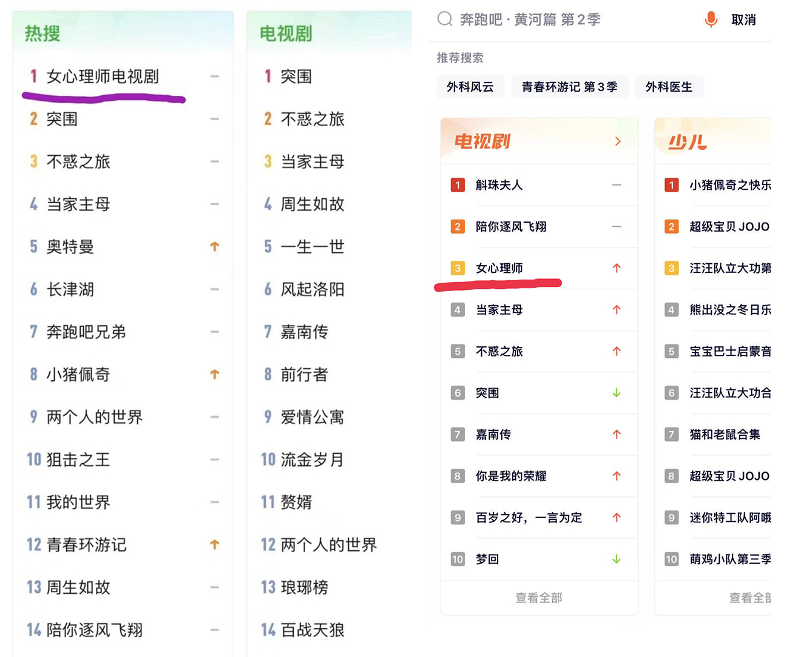Select suggested search 青春环游记 第3季

coord(570,87)
